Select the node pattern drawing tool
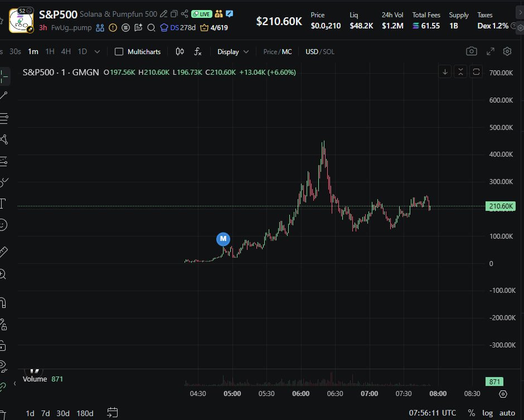The height and width of the screenshot is (420, 524). [4, 139]
